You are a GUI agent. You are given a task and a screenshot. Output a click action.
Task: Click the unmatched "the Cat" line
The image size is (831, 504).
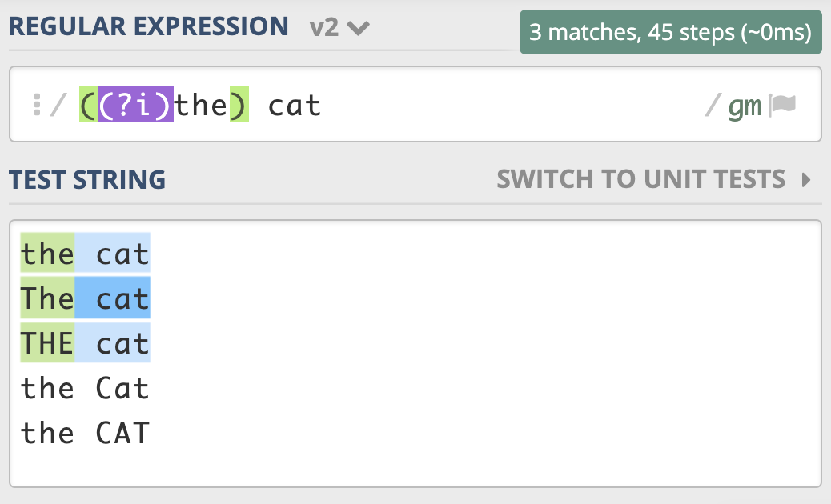pyautogui.click(x=85, y=389)
